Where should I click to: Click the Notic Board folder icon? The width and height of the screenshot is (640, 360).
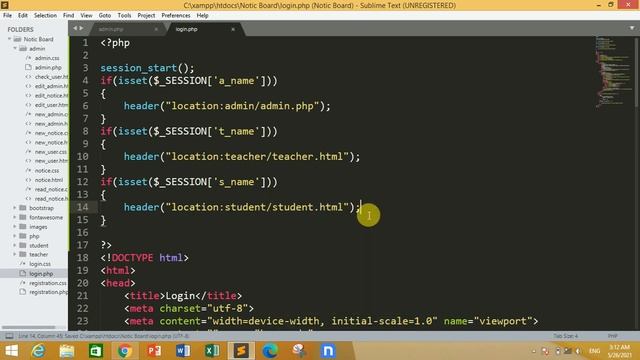coord(17,39)
